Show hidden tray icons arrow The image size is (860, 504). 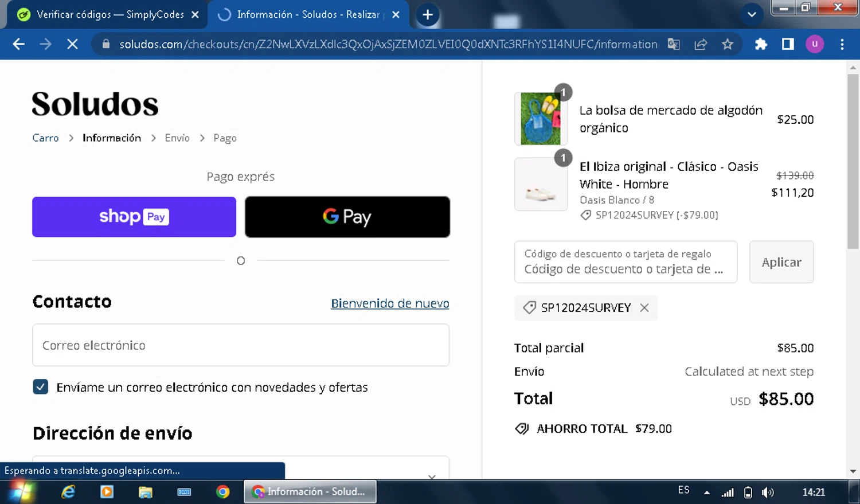click(x=707, y=492)
